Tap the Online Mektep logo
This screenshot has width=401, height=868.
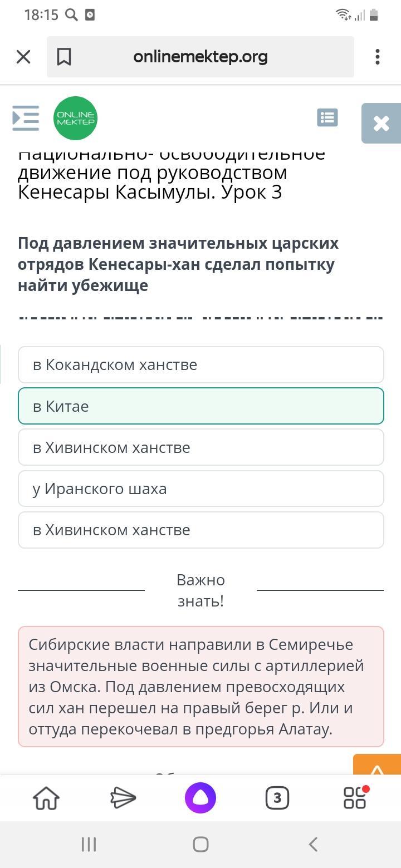point(75,118)
